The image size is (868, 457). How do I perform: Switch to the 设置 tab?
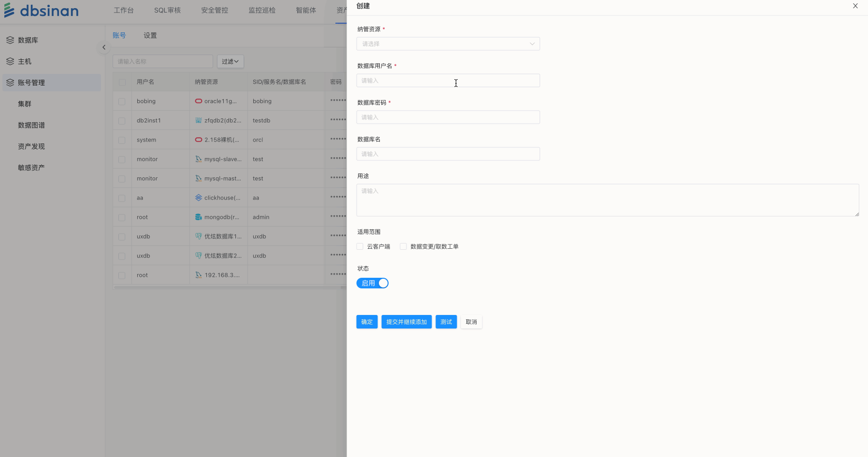(x=150, y=35)
